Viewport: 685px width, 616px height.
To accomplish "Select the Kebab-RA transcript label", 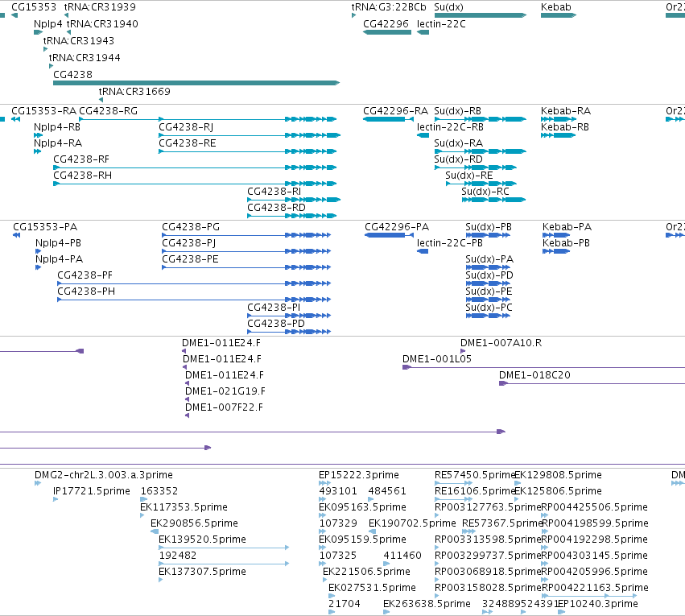I will coord(565,111).
